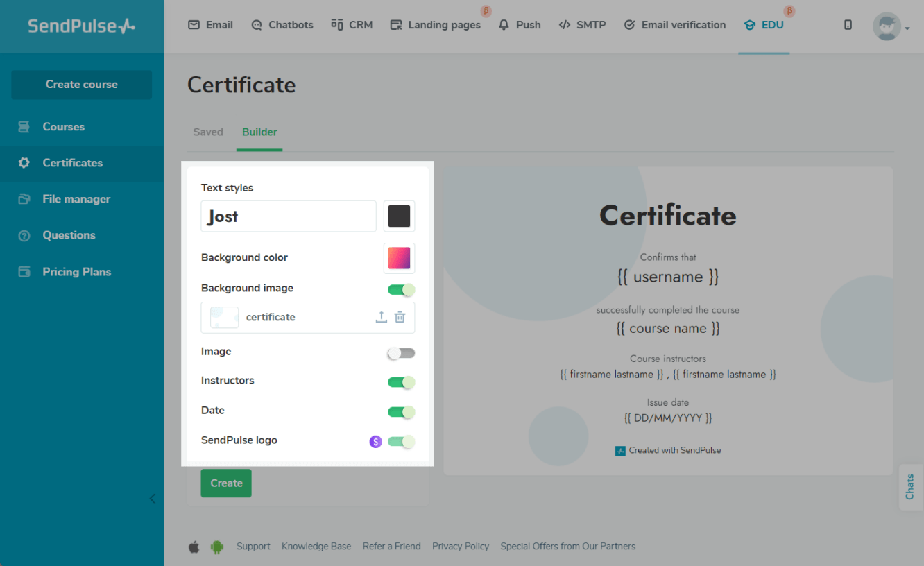
Task: Open the Background color gradient swatch
Action: (x=399, y=258)
